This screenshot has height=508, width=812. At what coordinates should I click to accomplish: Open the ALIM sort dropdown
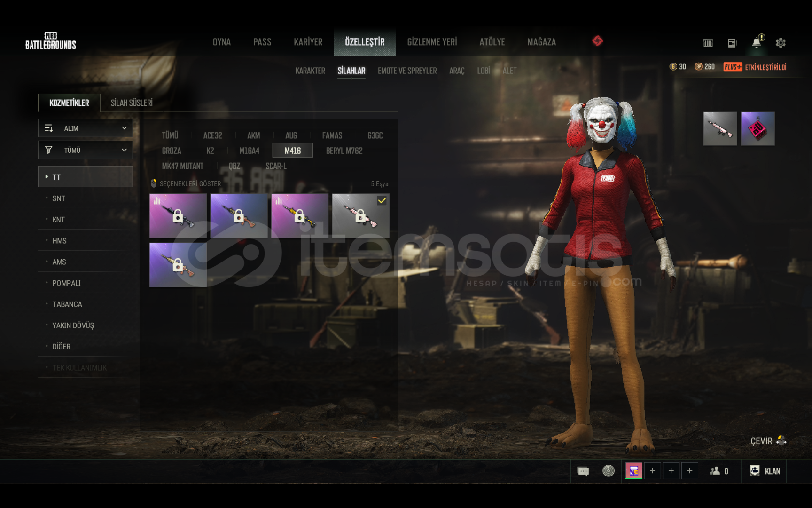85,128
